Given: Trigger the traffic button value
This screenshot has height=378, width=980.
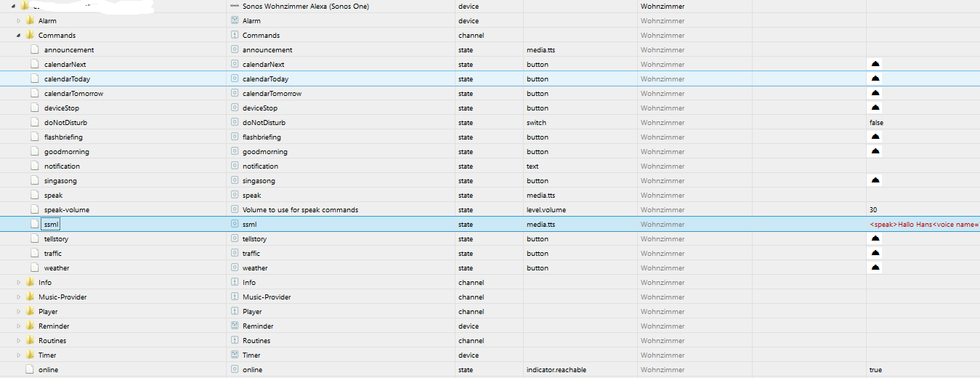Looking at the screenshot, I should [875, 253].
